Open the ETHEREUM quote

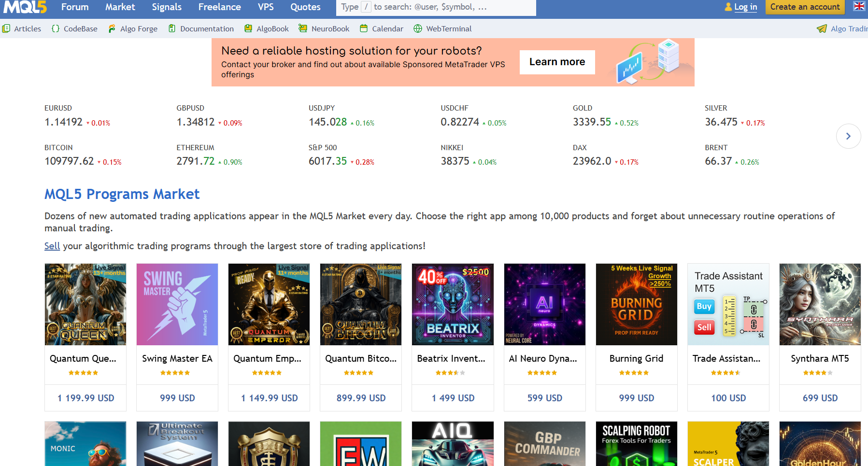point(209,155)
